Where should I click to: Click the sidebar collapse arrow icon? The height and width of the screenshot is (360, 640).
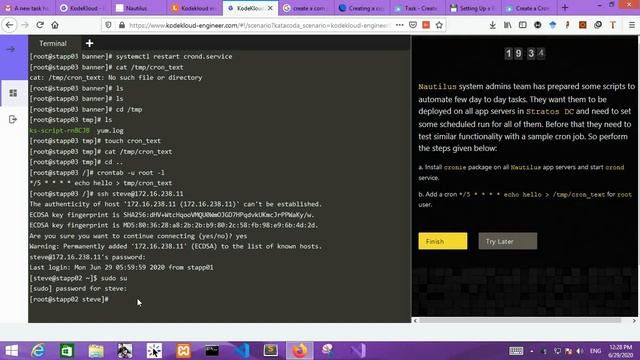(x=11, y=49)
